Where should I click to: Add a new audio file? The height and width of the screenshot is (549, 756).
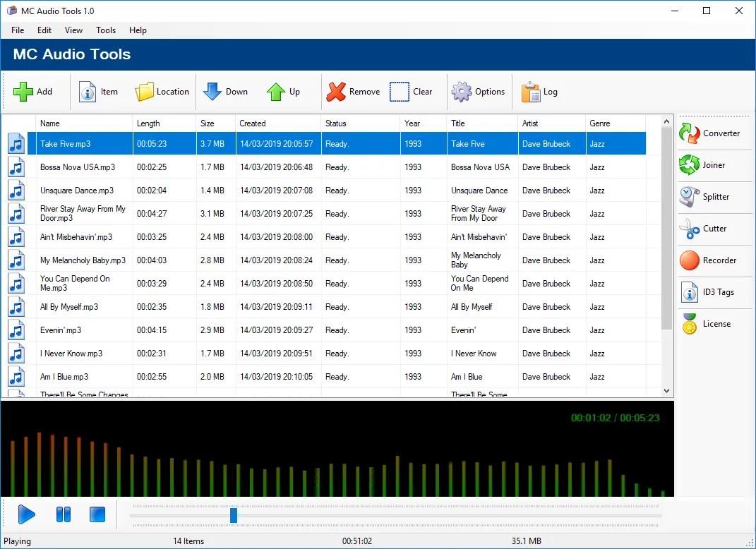(35, 91)
